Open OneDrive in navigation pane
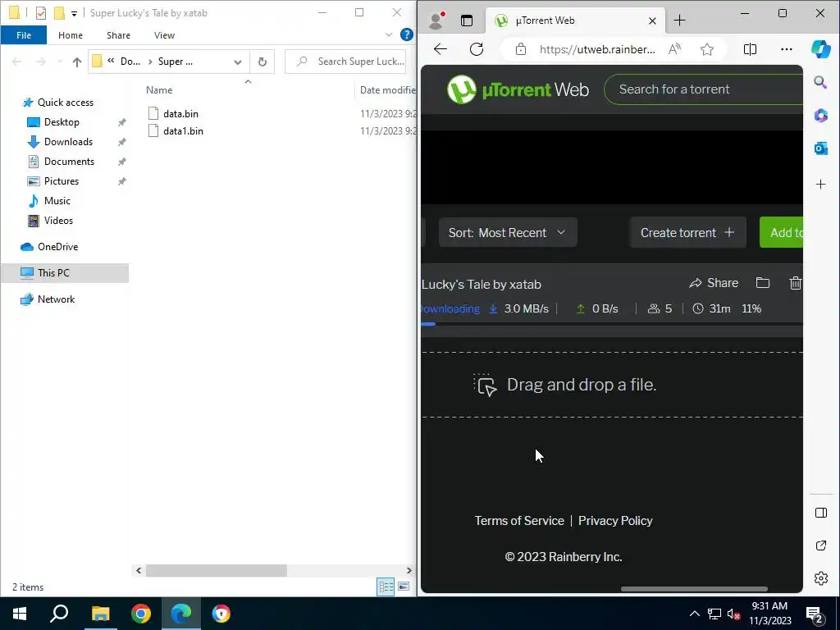This screenshot has width=840, height=630. tap(57, 246)
